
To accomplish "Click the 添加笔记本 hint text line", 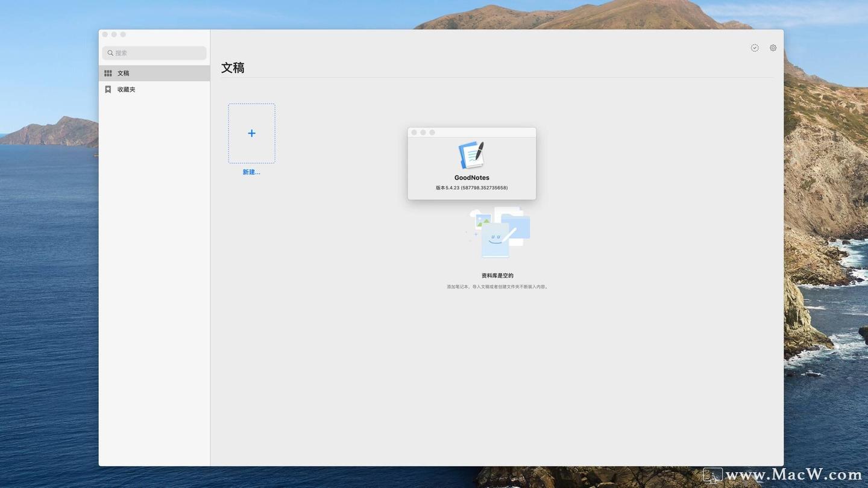I will [497, 287].
